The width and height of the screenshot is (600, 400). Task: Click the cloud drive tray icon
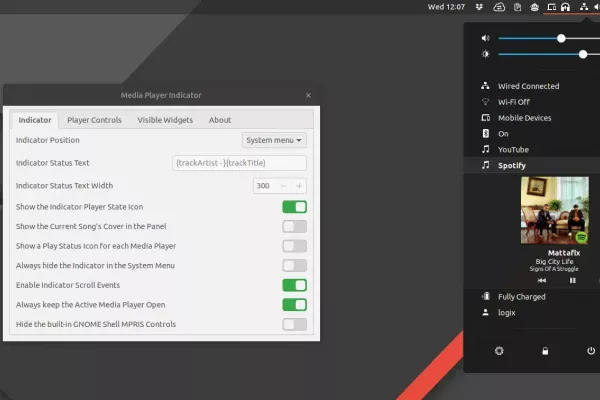coord(499,7)
